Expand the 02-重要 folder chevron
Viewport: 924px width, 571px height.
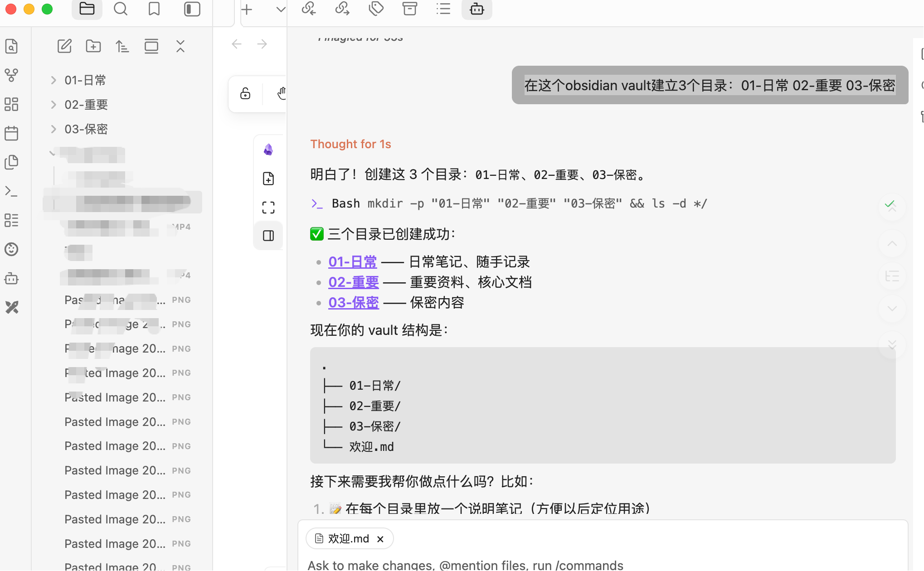click(x=53, y=105)
